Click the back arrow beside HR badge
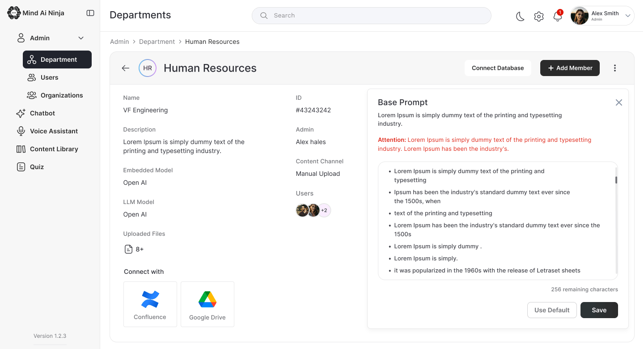The height and width of the screenshot is (349, 644). tap(126, 68)
